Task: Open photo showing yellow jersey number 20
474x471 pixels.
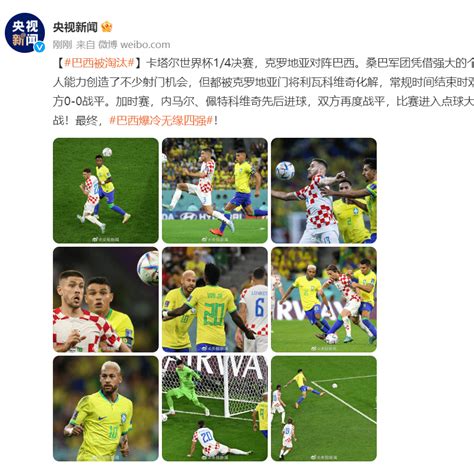Action: pos(215,299)
